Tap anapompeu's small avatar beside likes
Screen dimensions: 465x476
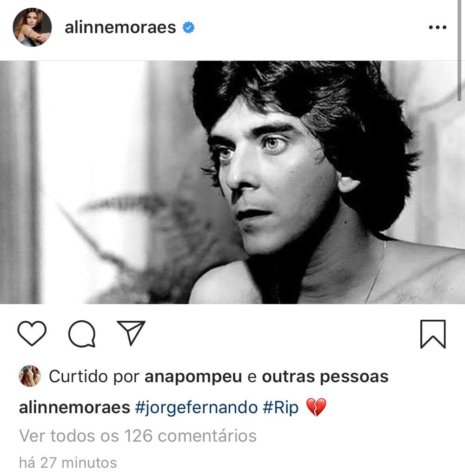pos(30,376)
